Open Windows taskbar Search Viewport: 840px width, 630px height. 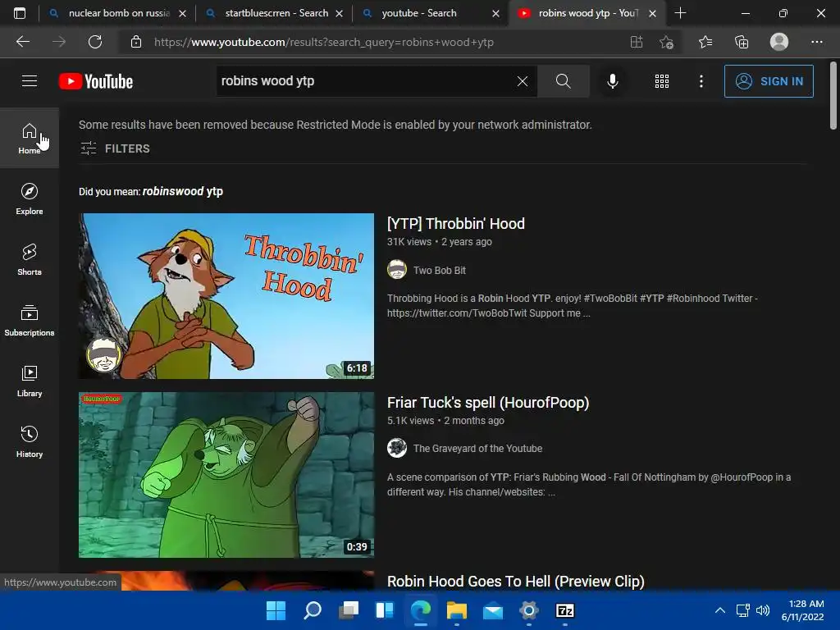[313, 610]
